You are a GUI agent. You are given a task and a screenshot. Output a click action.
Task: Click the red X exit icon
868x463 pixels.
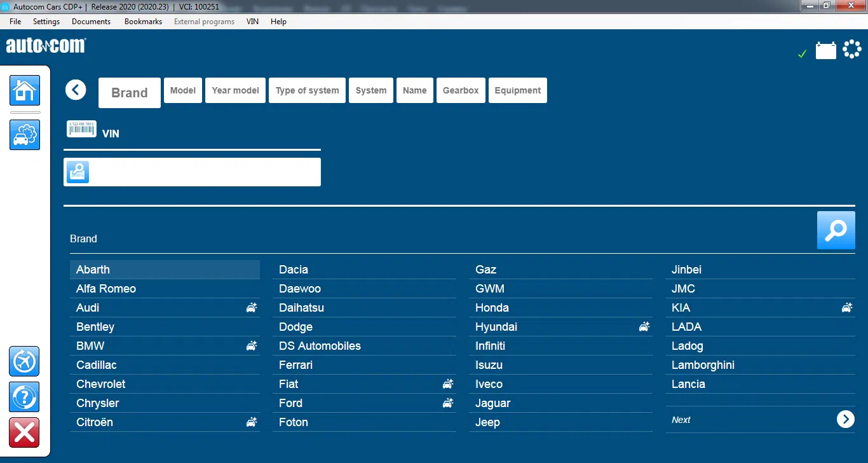point(24,433)
